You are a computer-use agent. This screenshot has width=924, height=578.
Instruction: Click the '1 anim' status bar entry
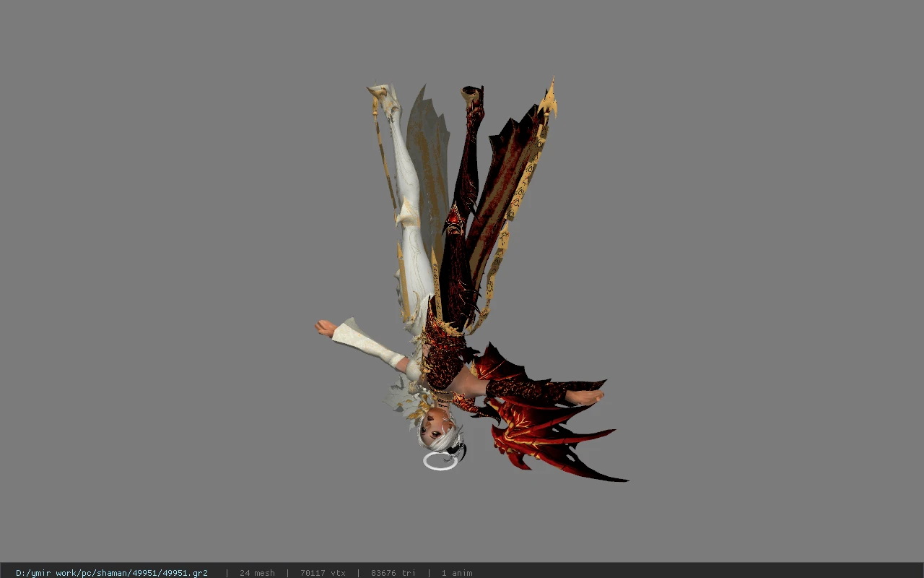tap(457, 573)
